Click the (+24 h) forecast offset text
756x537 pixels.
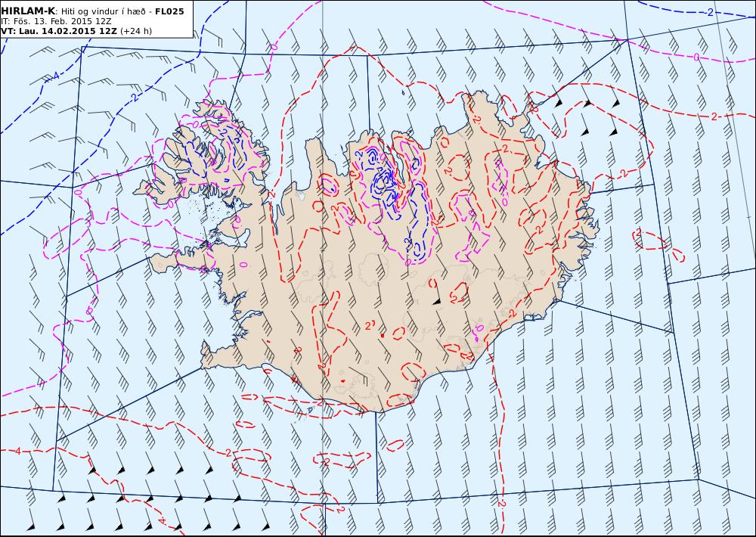136,31
